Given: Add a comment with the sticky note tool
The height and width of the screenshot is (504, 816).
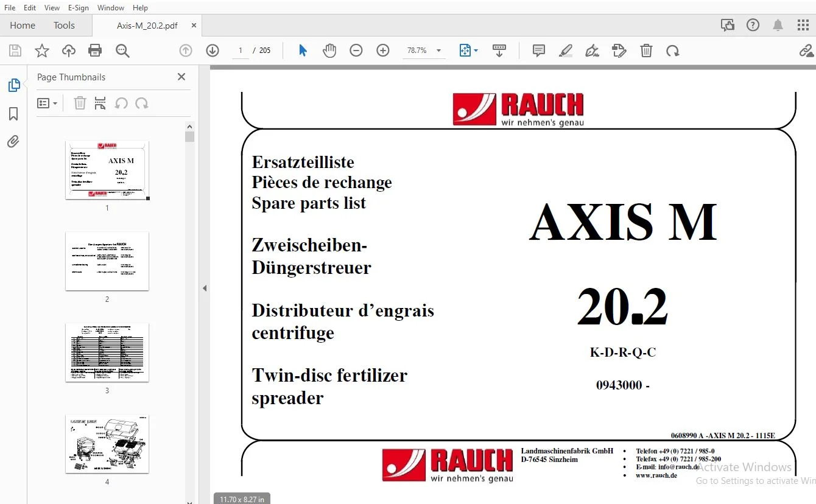Looking at the screenshot, I should click(x=539, y=51).
